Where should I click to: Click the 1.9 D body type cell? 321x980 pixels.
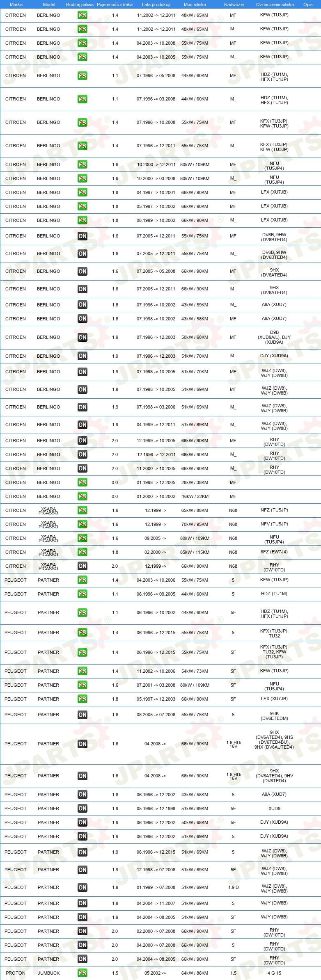coord(233,887)
